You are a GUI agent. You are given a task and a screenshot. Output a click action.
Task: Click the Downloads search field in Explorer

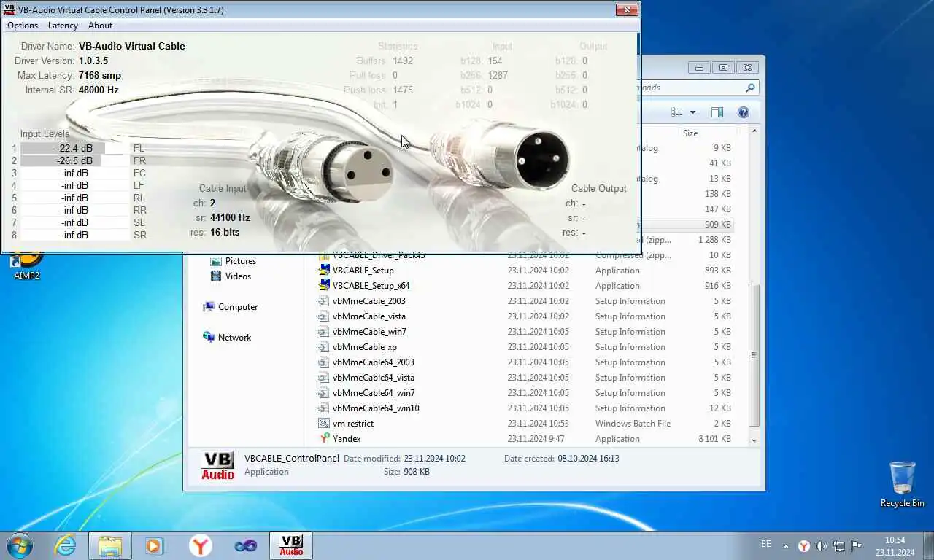[x=690, y=87]
